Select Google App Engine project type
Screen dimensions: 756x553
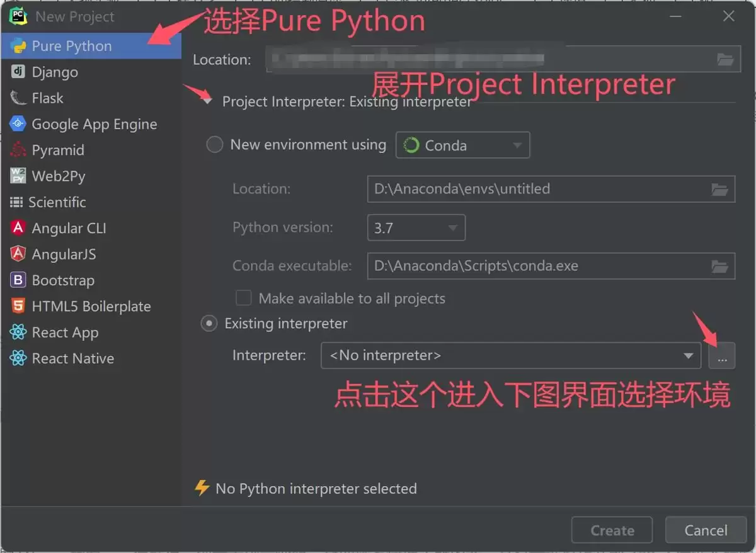pos(91,124)
